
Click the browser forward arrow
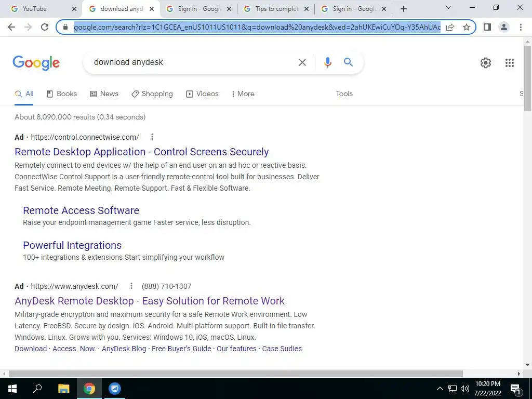[28, 27]
